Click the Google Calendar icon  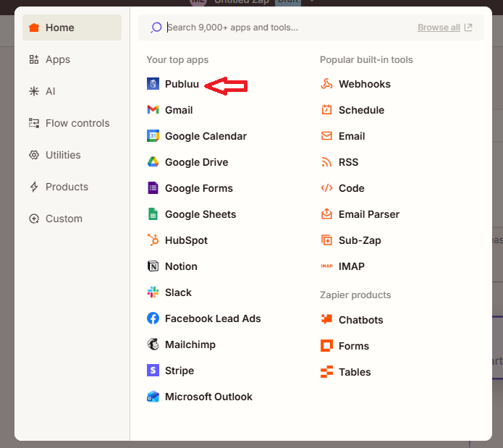click(x=153, y=136)
